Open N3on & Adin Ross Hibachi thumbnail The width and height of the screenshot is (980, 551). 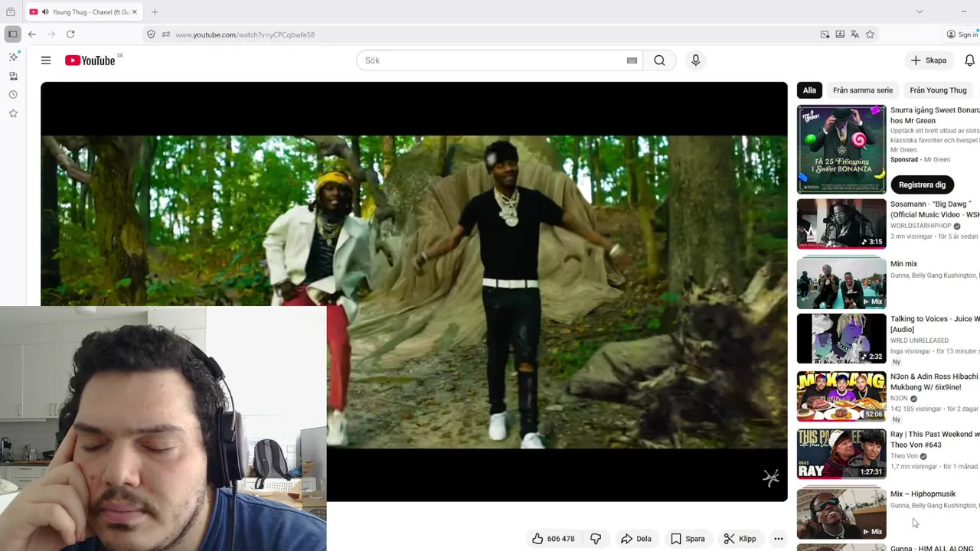[841, 396]
